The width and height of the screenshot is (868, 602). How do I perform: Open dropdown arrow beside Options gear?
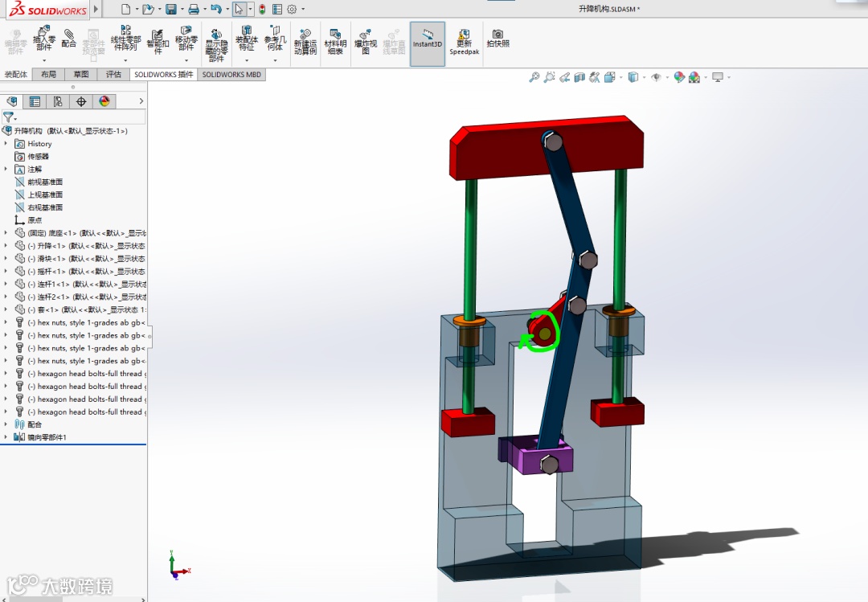tap(303, 10)
